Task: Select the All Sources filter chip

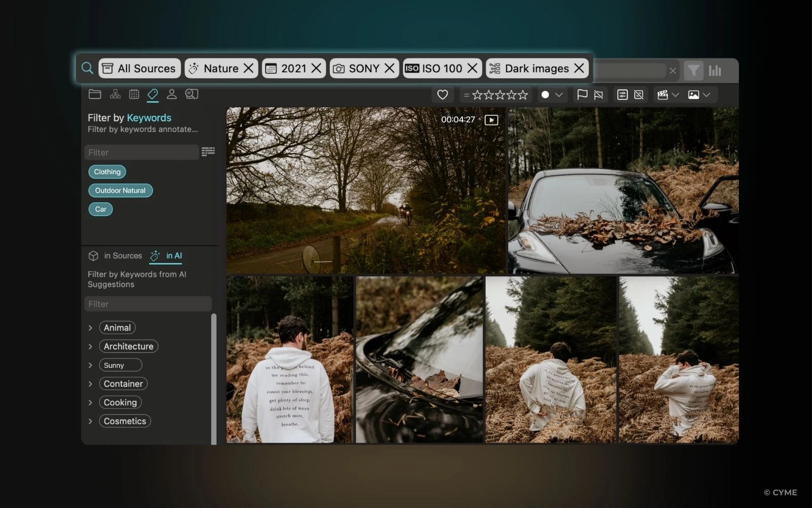Action: (x=140, y=68)
